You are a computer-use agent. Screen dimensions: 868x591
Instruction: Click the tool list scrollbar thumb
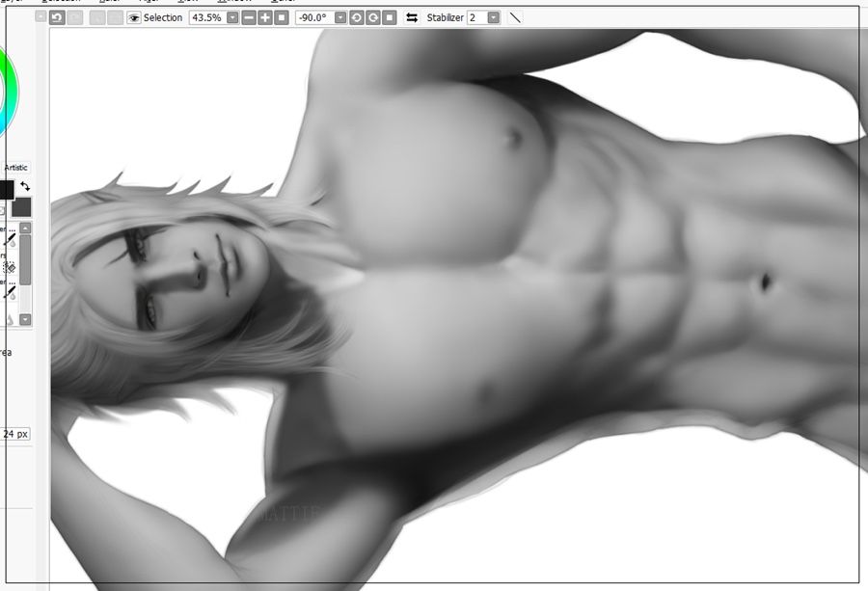(x=25, y=260)
